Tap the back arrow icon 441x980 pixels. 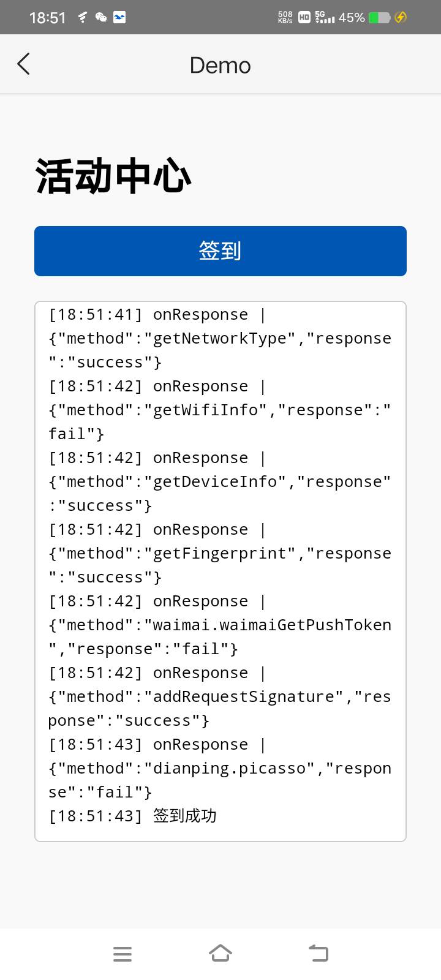pos(23,64)
